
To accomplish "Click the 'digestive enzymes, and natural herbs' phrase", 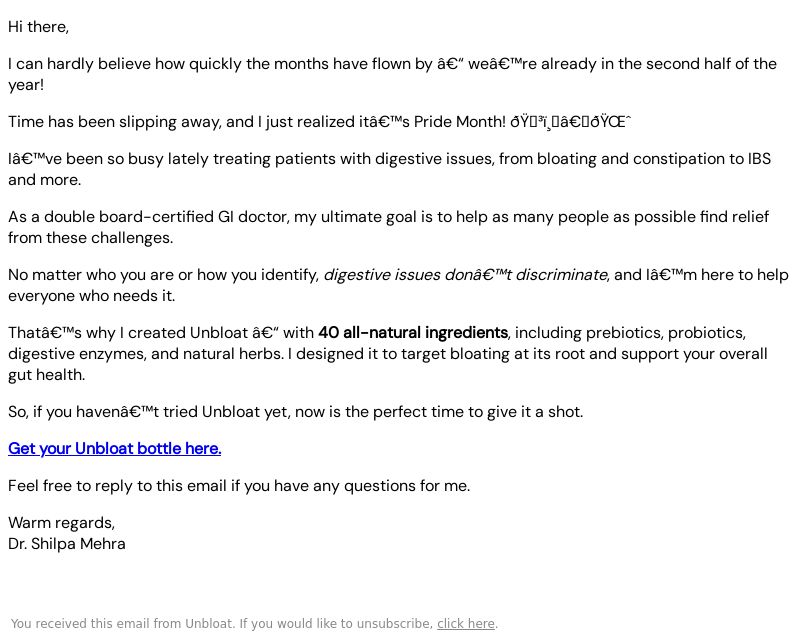I will [146, 354].
